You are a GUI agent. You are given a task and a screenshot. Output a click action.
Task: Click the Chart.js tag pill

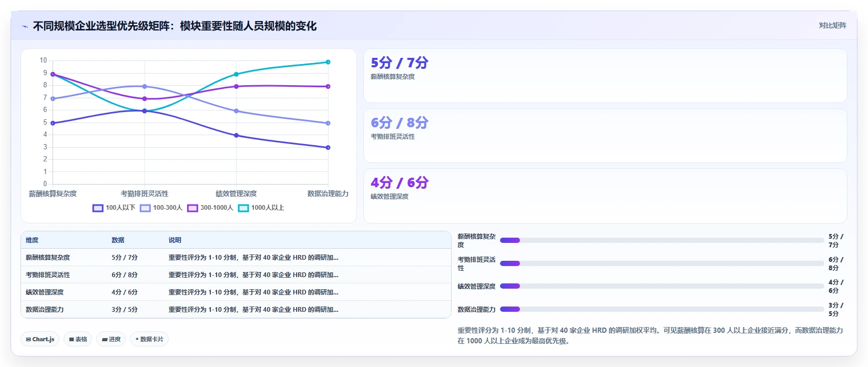pos(40,339)
